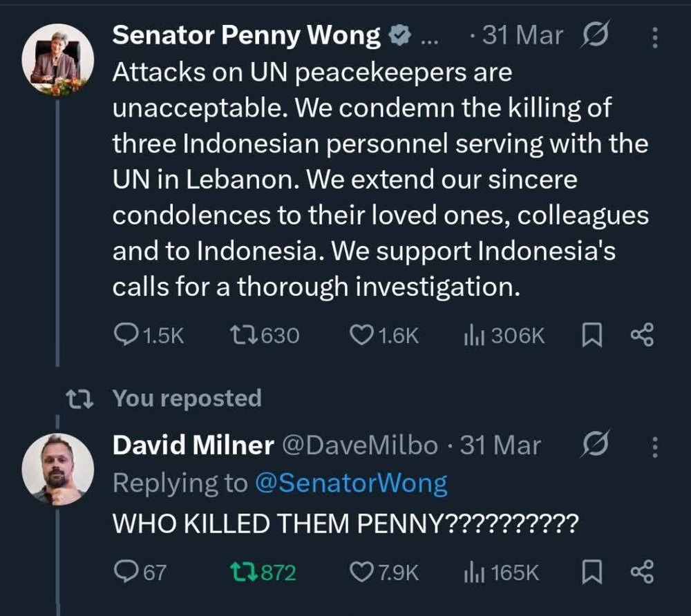Share Senator Penny Wong's post
Viewport: 691px width, 616px height.
coord(642,336)
